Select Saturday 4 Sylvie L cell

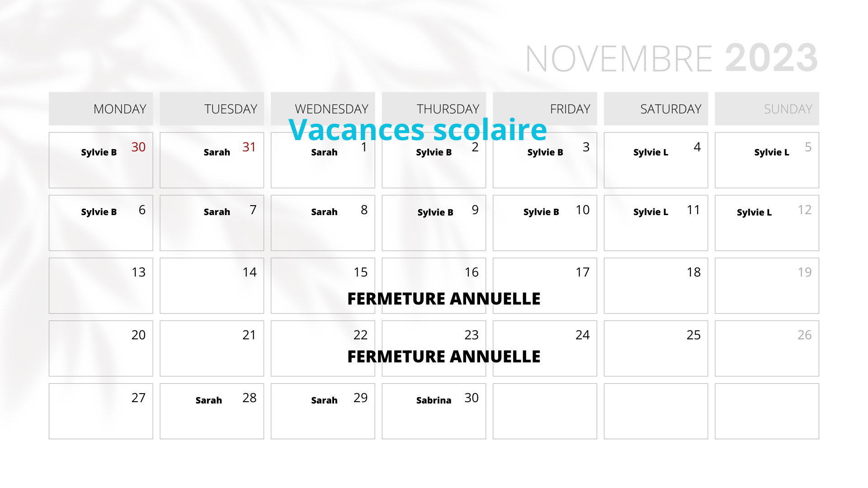[656, 160]
